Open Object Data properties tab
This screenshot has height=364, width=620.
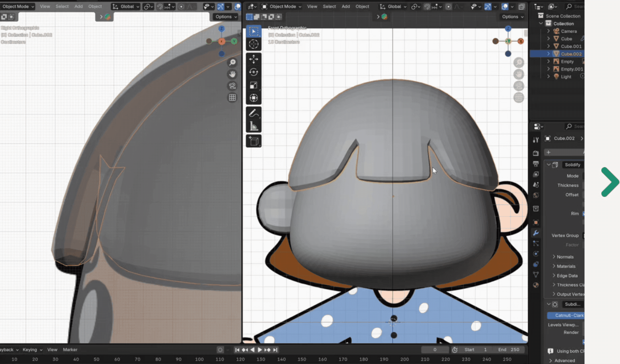click(536, 275)
